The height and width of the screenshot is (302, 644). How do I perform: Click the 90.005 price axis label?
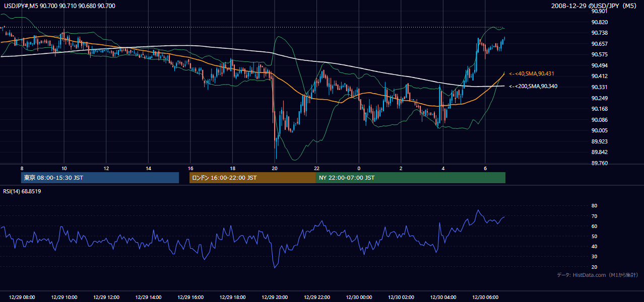[600, 130]
